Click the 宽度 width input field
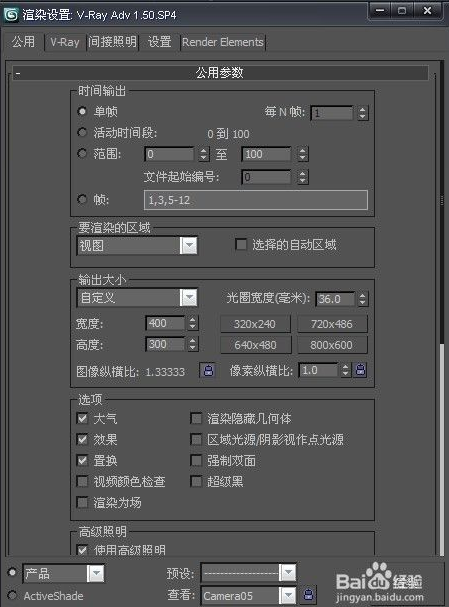Viewport: 449px width, 607px height. (x=165, y=323)
